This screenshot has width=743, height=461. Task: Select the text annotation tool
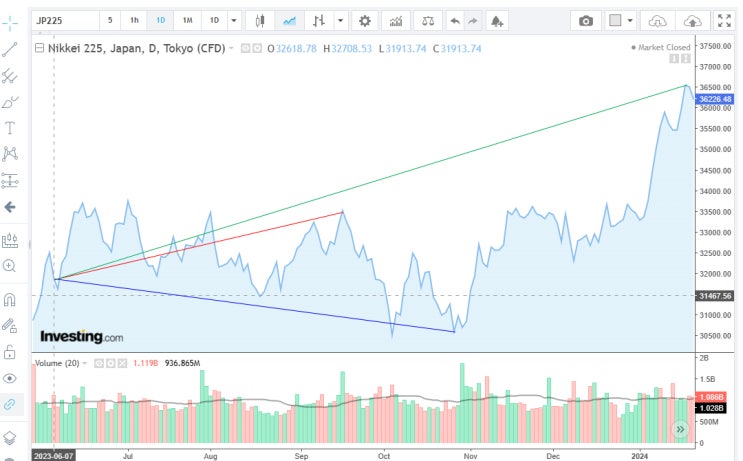[9, 127]
